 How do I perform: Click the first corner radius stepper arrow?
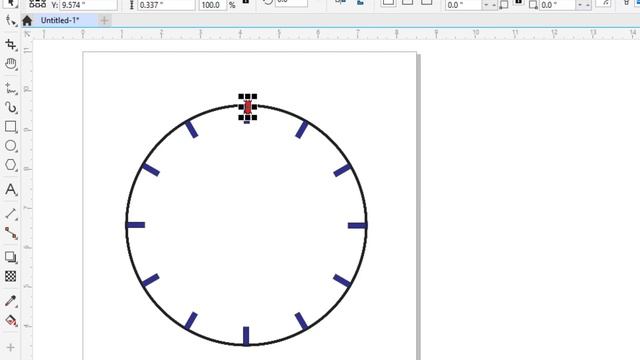[489, 5]
